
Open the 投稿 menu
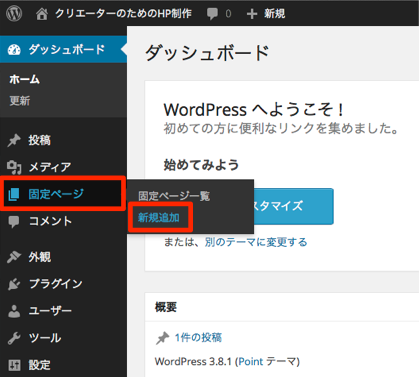pyautogui.click(x=39, y=140)
